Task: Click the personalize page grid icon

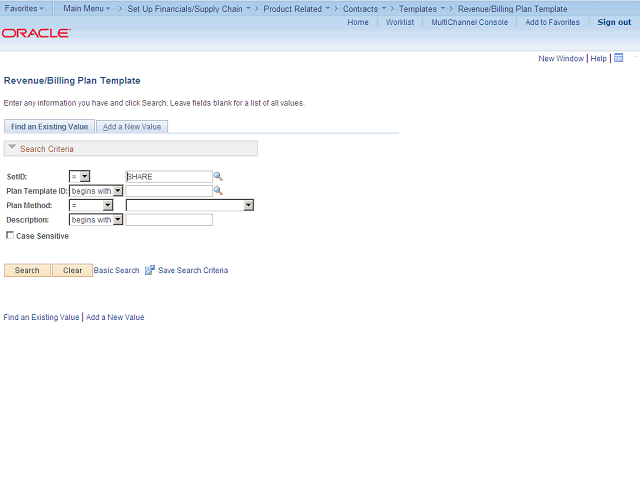Action: 618,58
